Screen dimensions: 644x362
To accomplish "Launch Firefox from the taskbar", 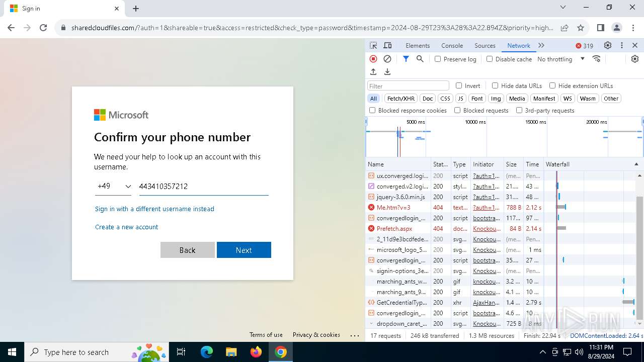I will pyautogui.click(x=256, y=352).
